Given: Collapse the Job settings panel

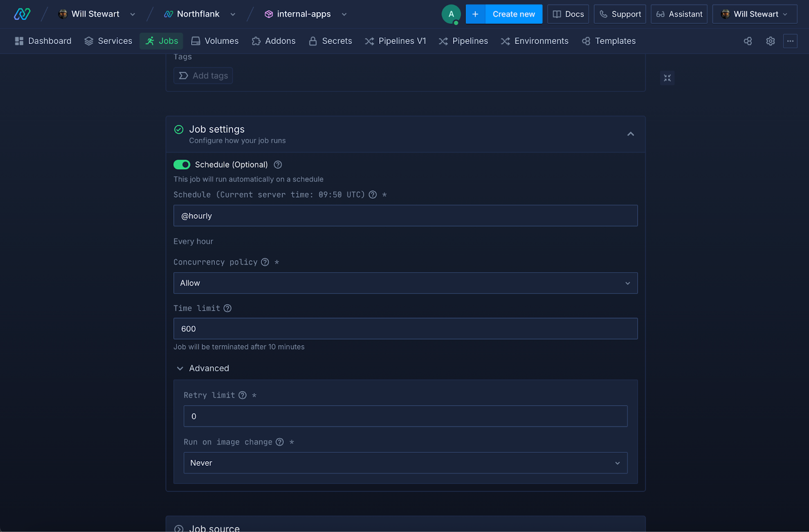Looking at the screenshot, I should (x=630, y=134).
